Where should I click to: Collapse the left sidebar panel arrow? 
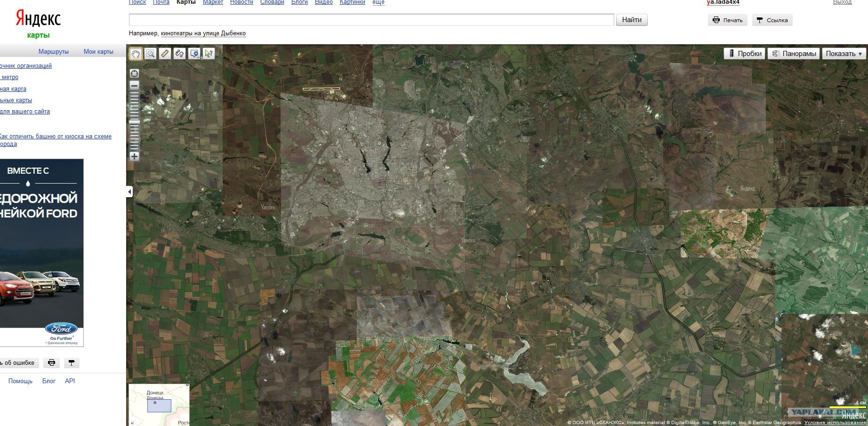tap(129, 192)
